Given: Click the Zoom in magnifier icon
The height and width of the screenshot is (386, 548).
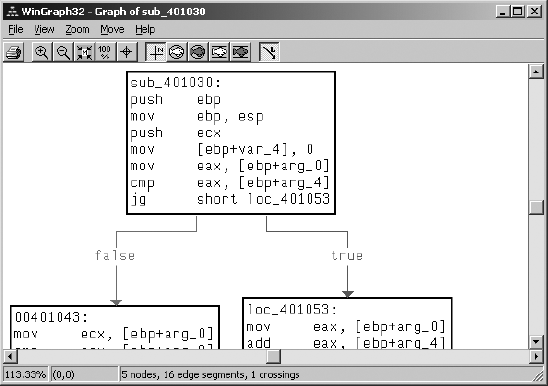Looking at the screenshot, I should [42, 52].
